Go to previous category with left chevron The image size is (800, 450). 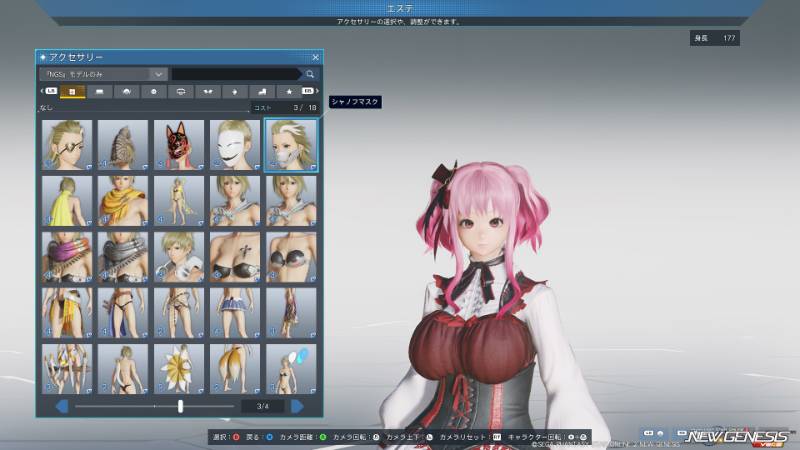42,91
